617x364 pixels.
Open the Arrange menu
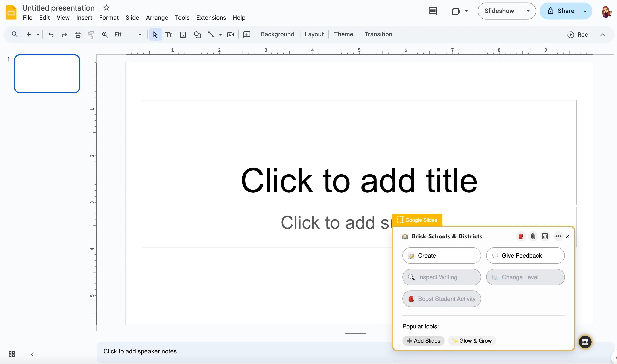pyautogui.click(x=157, y=18)
